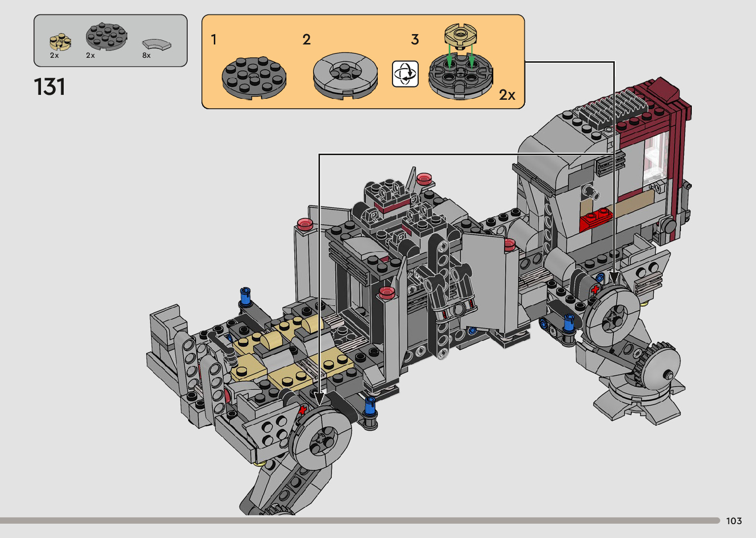Click the sub-step number 3 label

pos(415,40)
